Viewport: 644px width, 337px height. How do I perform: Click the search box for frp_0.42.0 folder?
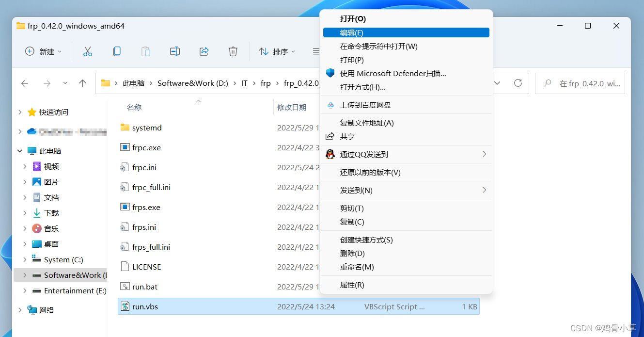[x=580, y=83]
